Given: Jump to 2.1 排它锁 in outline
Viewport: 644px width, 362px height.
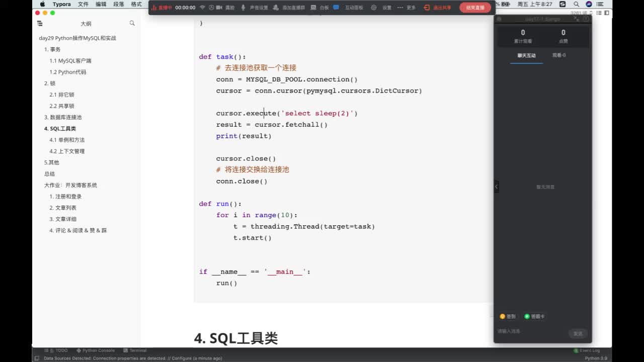Looking at the screenshot, I should coord(62,95).
